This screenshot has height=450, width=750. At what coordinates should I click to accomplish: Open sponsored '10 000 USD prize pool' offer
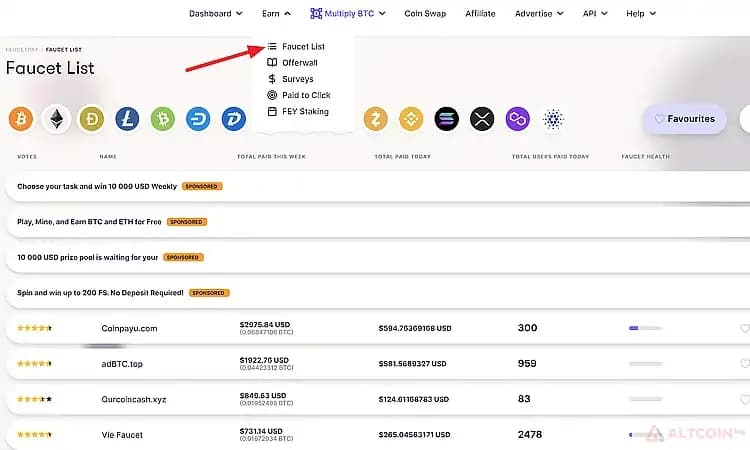point(88,257)
